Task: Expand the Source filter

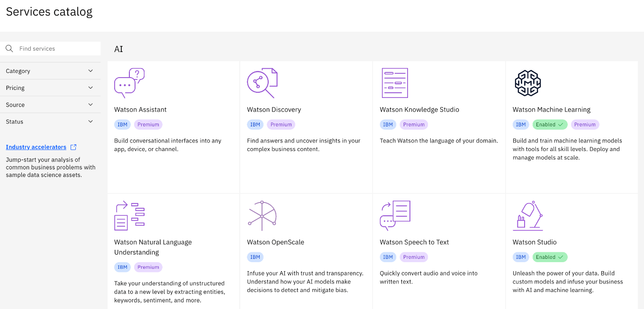Action: click(50, 105)
